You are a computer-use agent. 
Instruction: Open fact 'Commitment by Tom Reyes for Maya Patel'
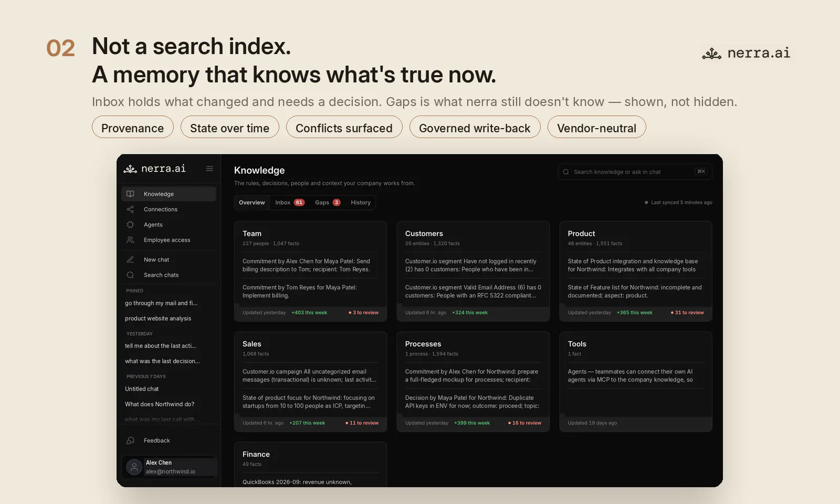tap(310, 291)
